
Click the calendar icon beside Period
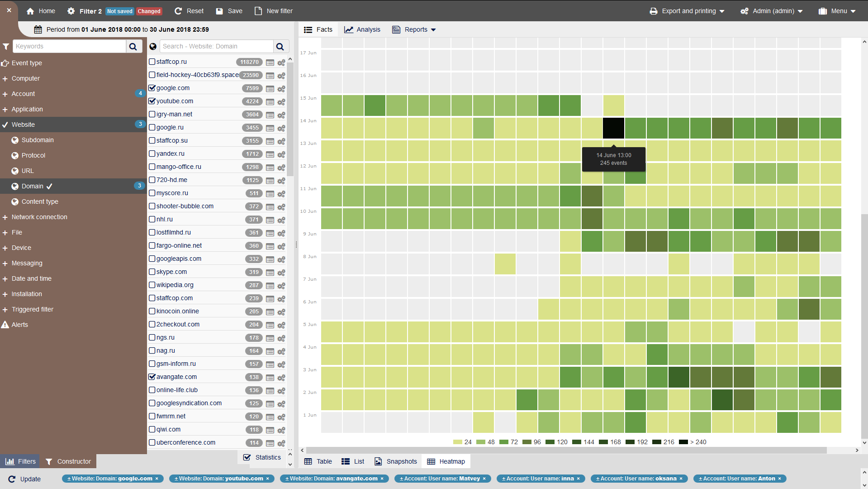[38, 29]
